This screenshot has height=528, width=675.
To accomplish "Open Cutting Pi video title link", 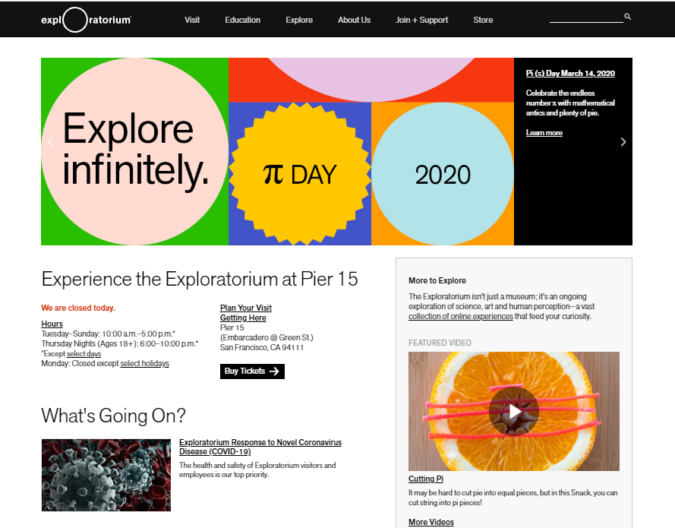I will 426,479.
